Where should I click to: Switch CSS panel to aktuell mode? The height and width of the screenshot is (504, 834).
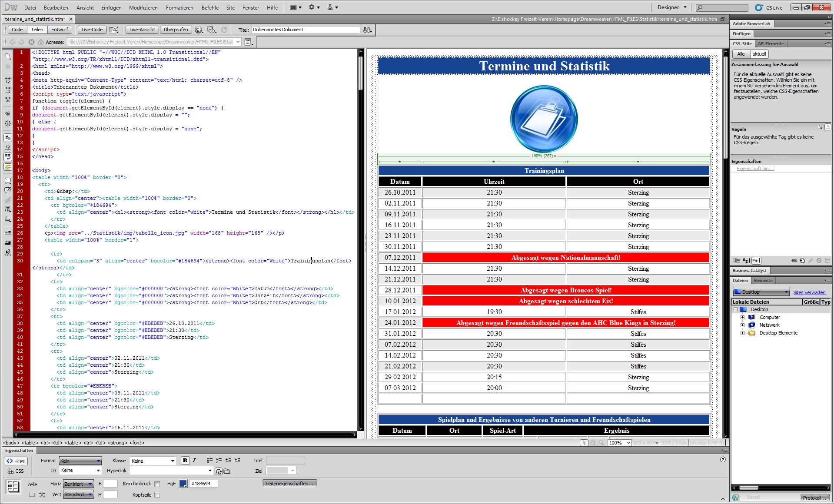point(759,54)
